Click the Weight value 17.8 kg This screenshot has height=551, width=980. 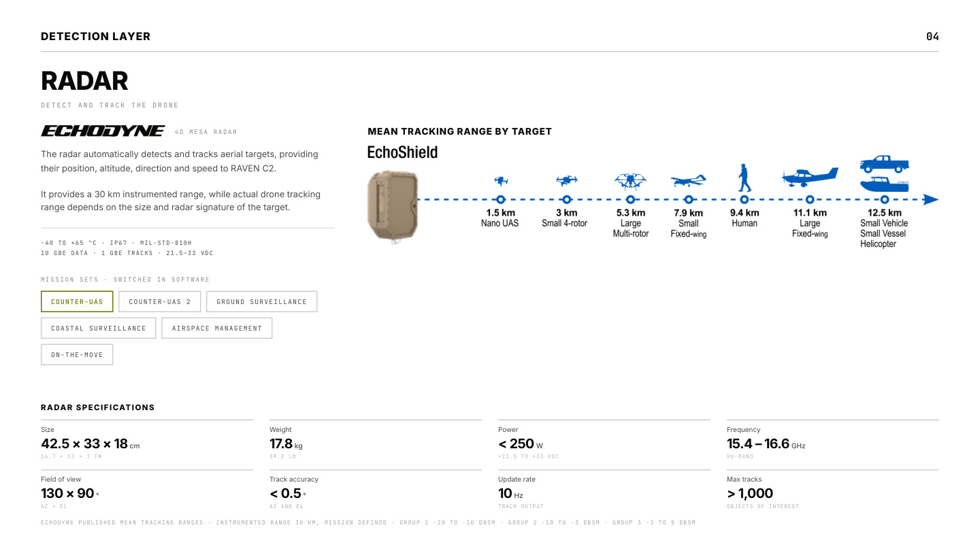(286, 444)
